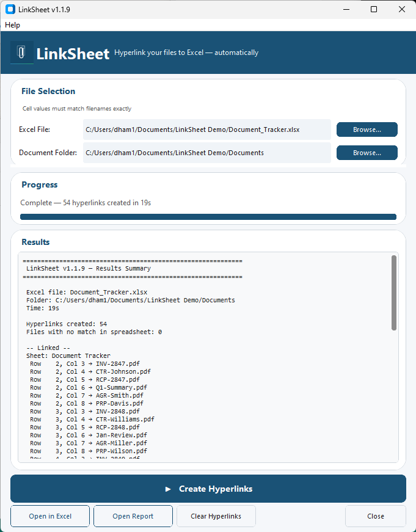The height and width of the screenshot is (532, 416).
Task: Click the RCP-2847.pdf results row
Action: [x=85, y=380]
